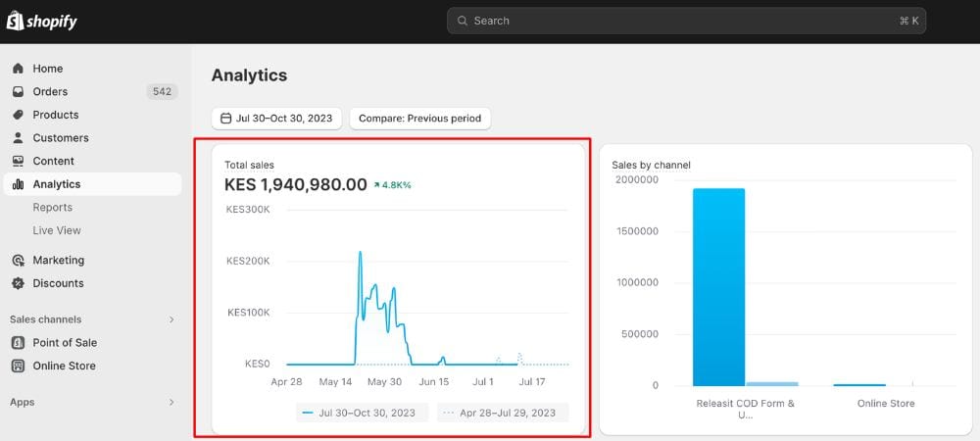980x441 pixels.
Task: Click the Point of Sale bag icon
Action: pos(18,343)
